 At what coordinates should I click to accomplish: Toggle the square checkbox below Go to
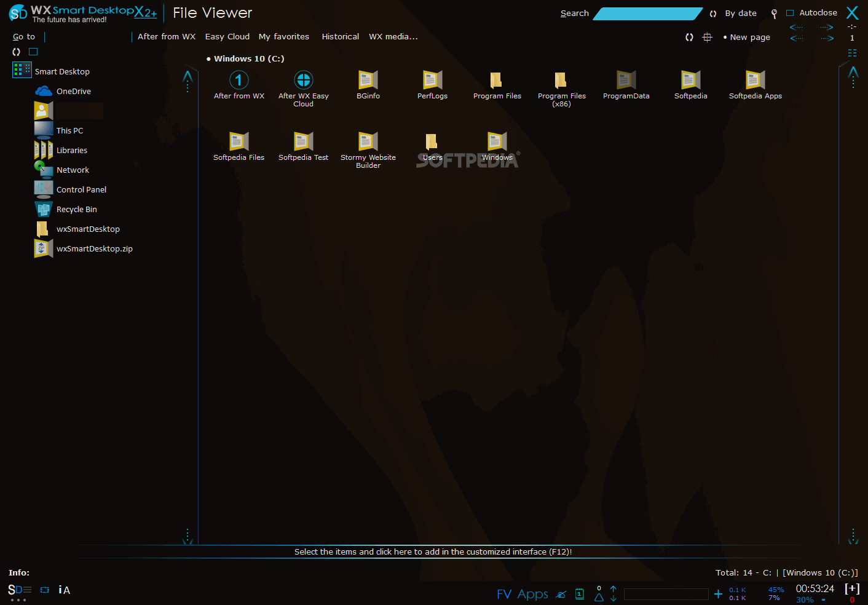(x=33, y=52)
